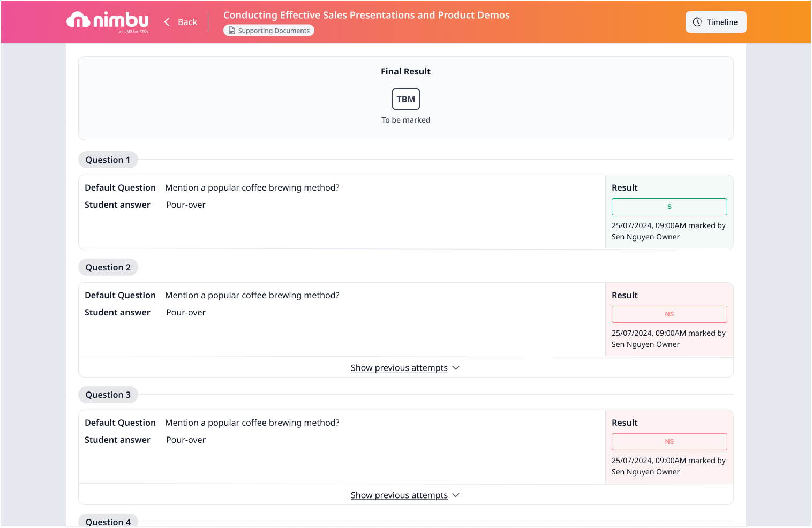Click the nimbu cloud logo

pos(108,21)
